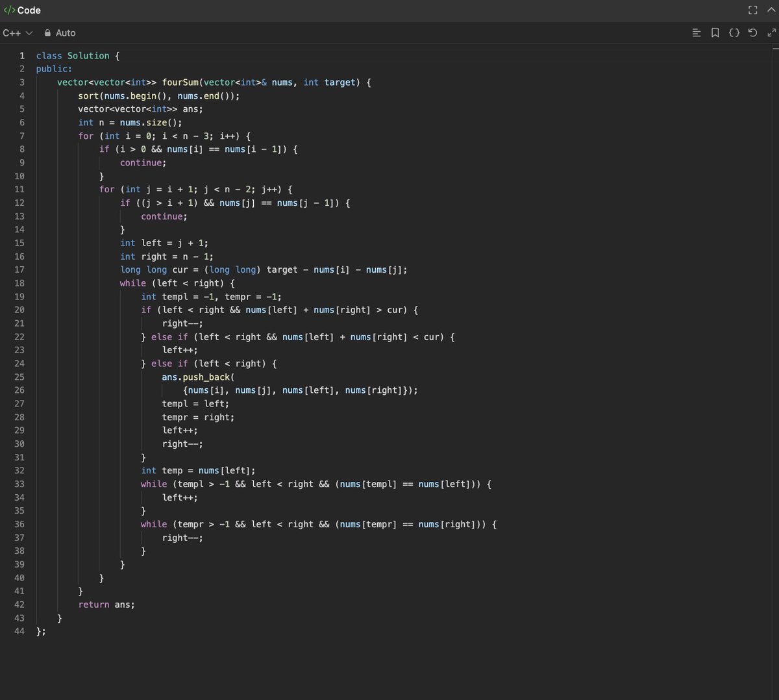Click 'int temp = nums[left];' line
779x700 pixels.
click(x=199, y=470)
